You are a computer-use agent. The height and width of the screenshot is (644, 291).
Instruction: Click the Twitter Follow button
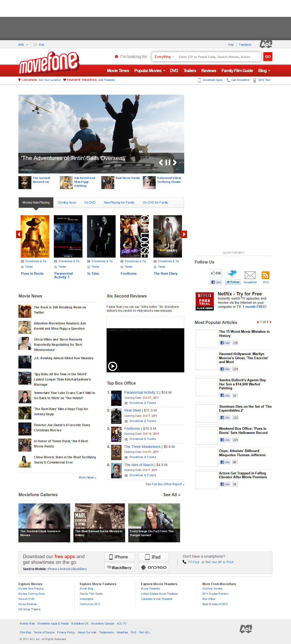point(233,282)
